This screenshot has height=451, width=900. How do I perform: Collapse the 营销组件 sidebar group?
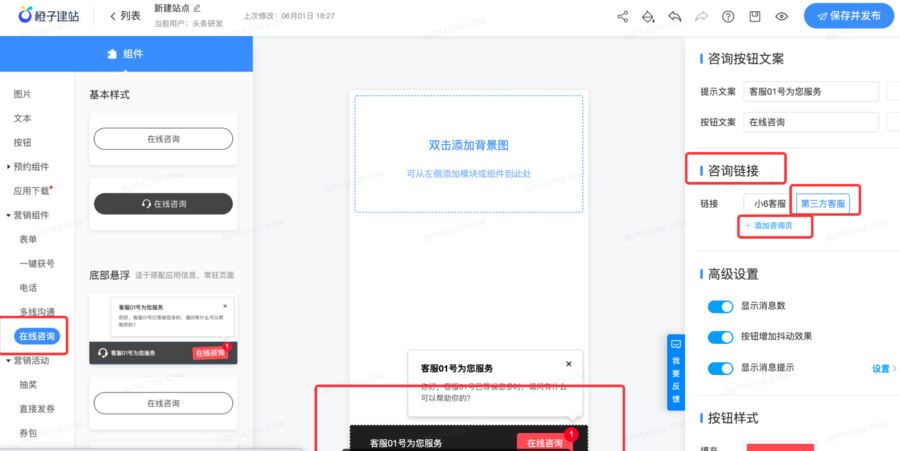[9, 215]
